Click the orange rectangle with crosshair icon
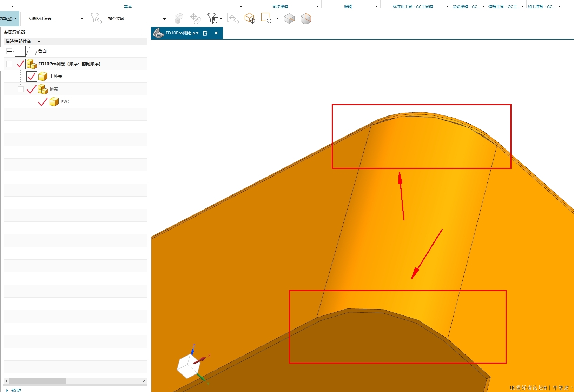574x392 pixels. (266, 19)
